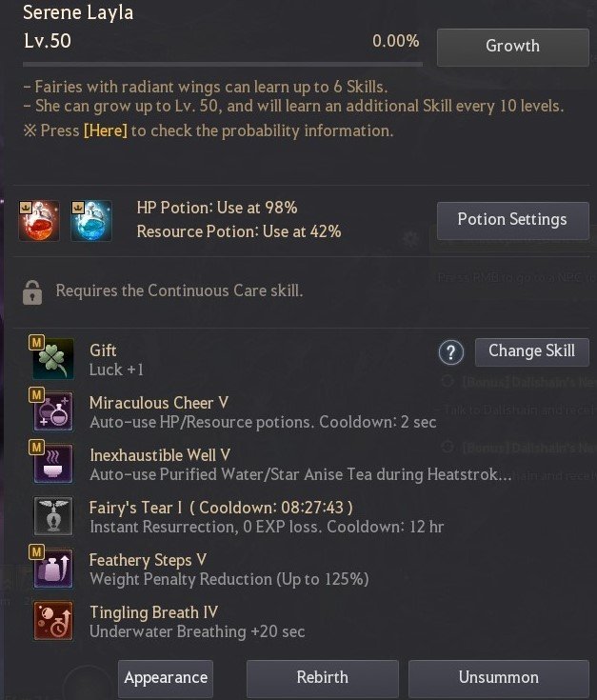Click the red HP potion icon
Screen dimensions: 597x700
[39, 221]
